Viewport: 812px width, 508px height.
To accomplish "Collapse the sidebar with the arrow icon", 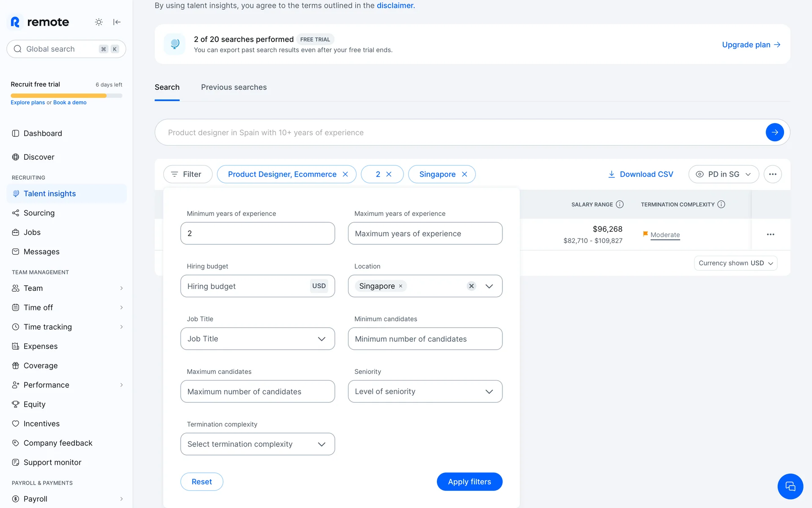I will coord(117,22).
